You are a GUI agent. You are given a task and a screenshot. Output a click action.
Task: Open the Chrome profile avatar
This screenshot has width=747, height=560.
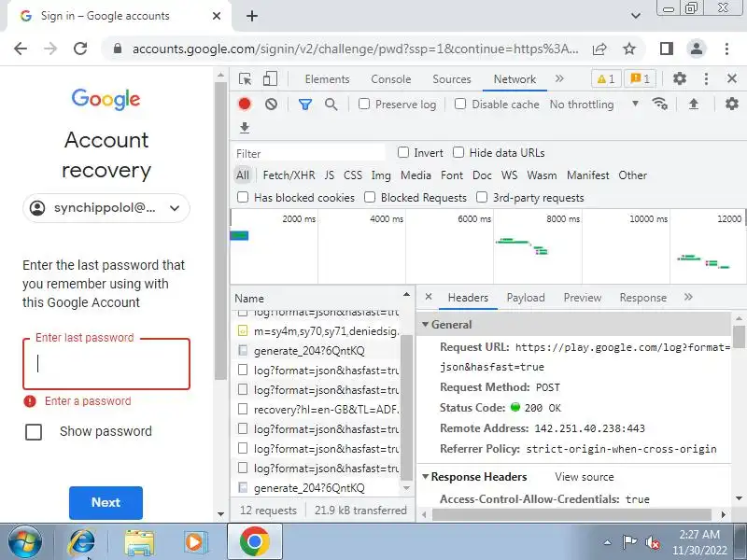pyautogui.click(x=697, y=49)
